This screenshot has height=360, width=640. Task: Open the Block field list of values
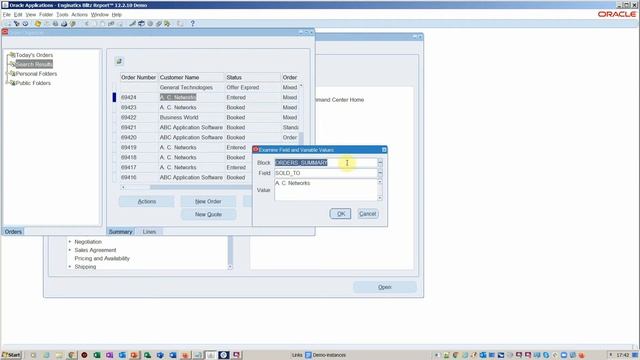point(380,162)
